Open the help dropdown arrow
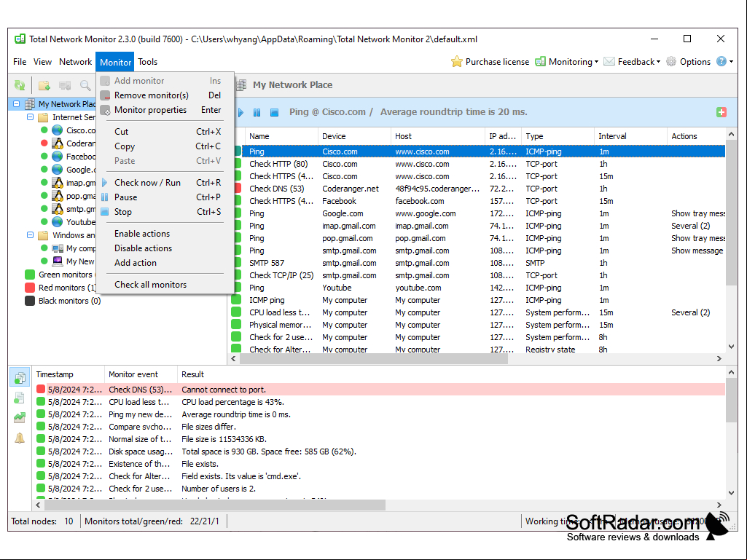The width and height of the screenshot is (747, 560). pos(731,62)
